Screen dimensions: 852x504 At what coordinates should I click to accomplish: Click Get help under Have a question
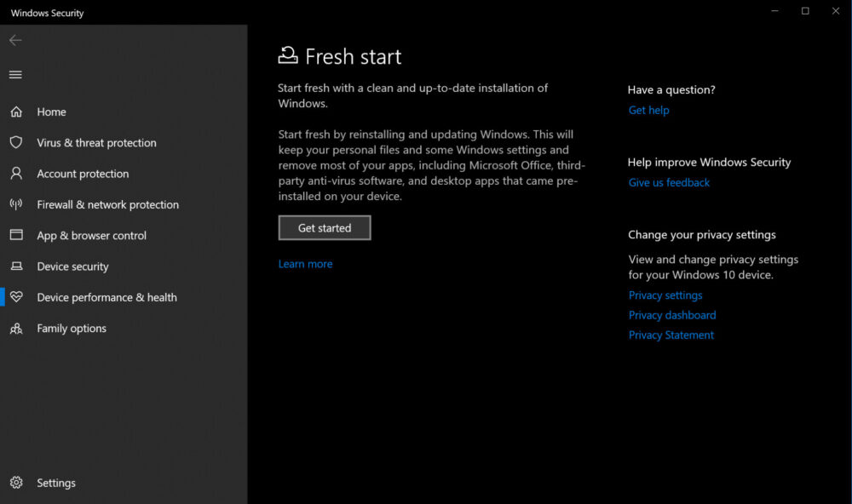648,110
